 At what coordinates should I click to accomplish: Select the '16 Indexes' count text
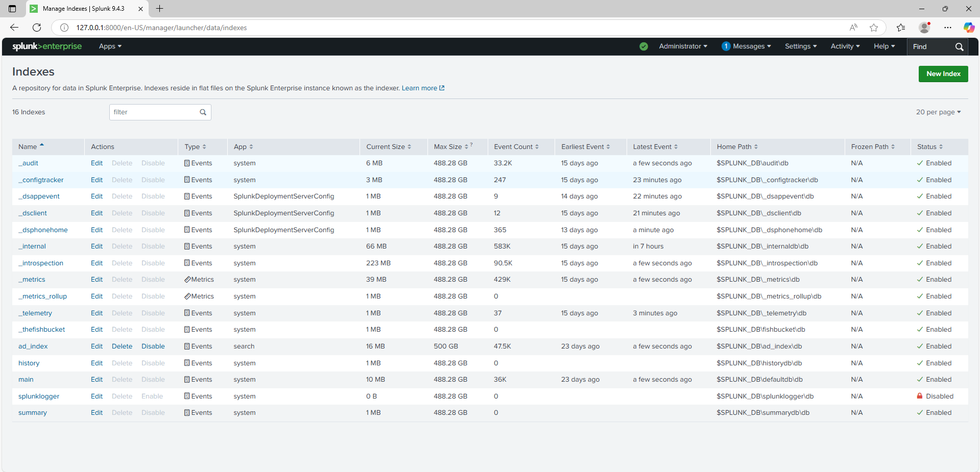29,112
